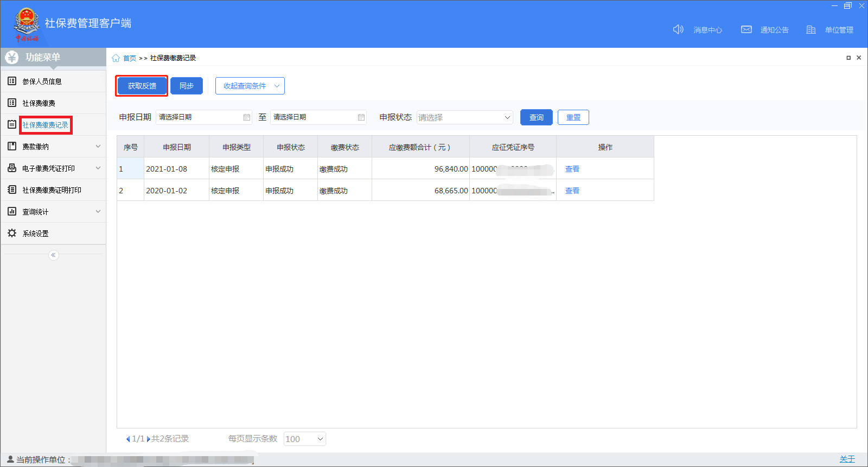This screenshot has width=868, height=467.
Task: Click the 系统设置 gear icon
Action: click(x=12, y=233)
